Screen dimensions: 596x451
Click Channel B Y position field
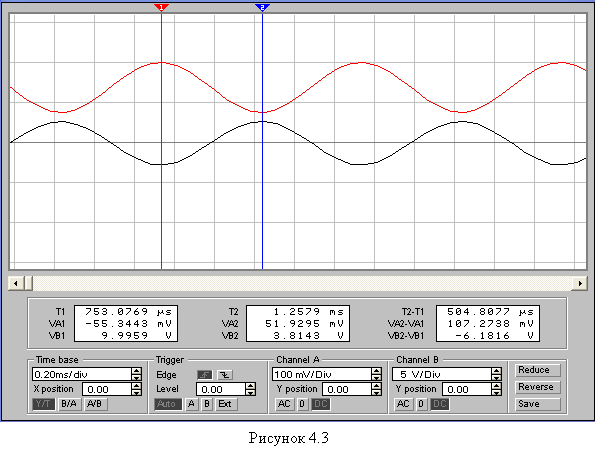467,389
